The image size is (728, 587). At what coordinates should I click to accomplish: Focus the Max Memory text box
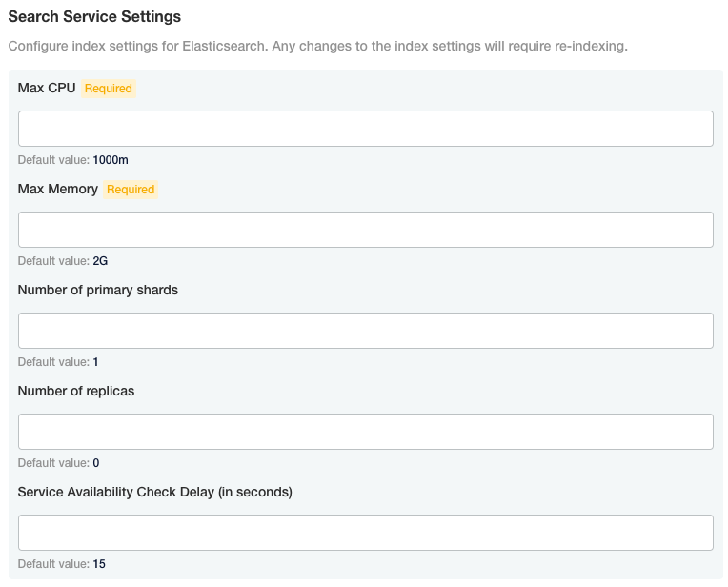pyautogui.click(x=365, y=230)
